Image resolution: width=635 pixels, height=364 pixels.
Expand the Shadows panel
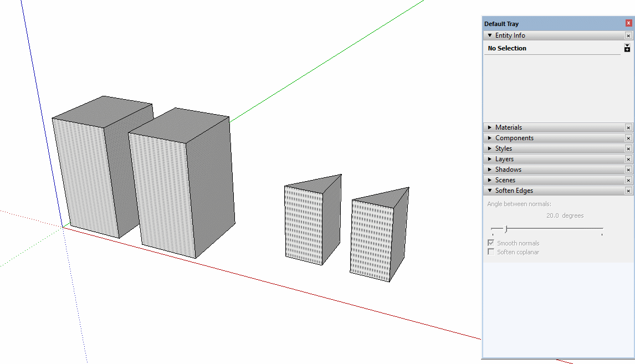490,170
